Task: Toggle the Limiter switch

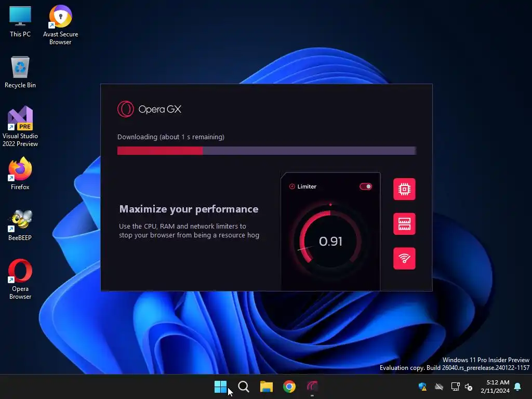Action: click(x=366, y=187)
